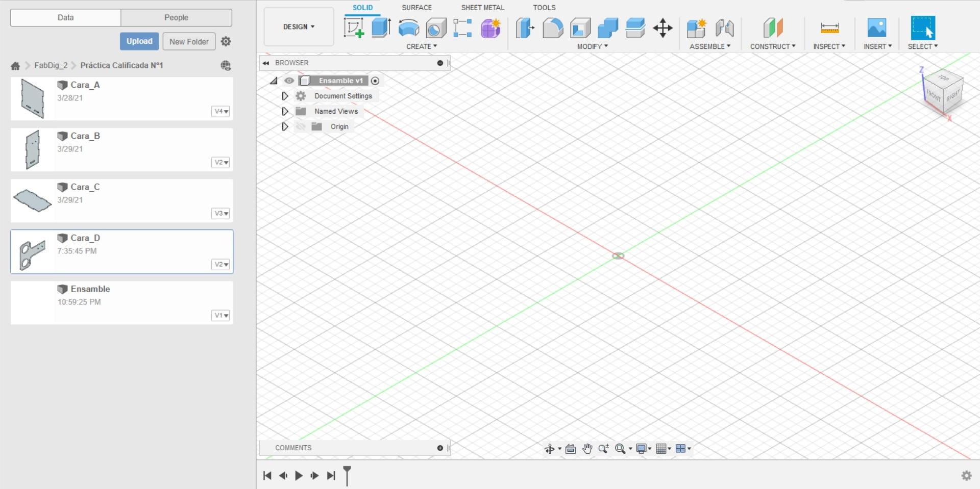This screenshot has height=489, width=980.
Task: Select the Move/Copy tool
Action: (663, 28)
